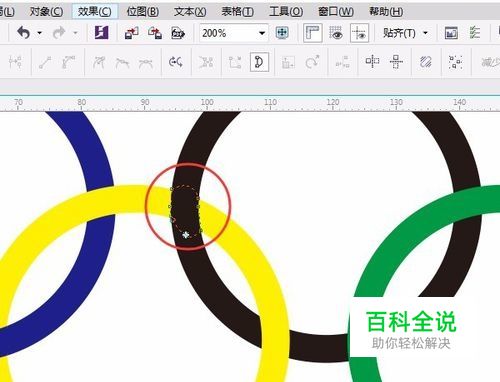This screenshot has height=382, width=500.
Task: Open the 表格(T) menu
Action: click(238, 12)
